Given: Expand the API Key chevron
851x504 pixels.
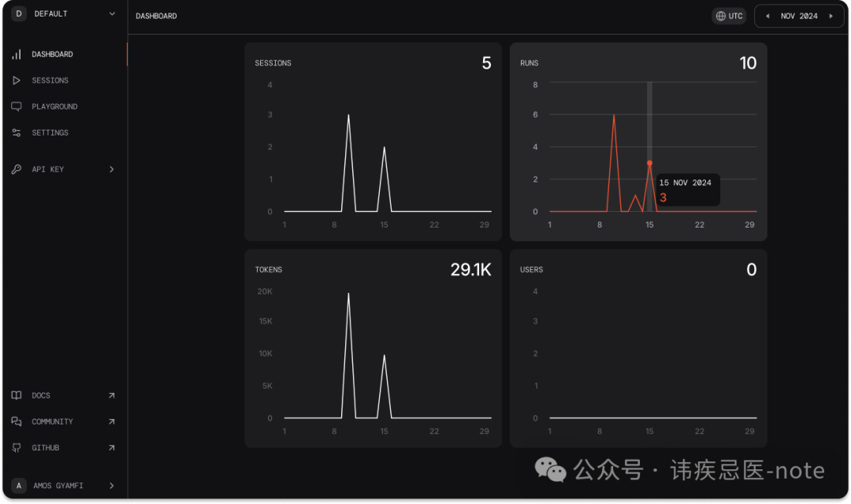Looking at the screenshot, I should 112,169.
